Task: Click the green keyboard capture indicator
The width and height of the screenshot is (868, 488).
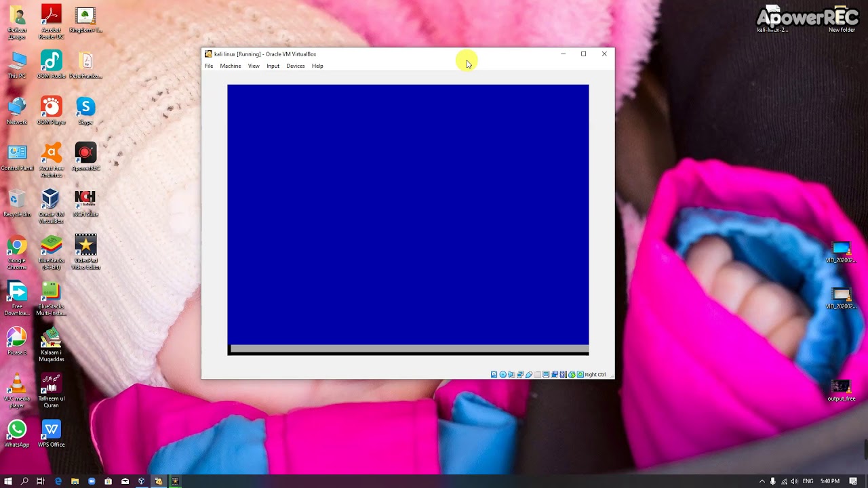Action: (580, 374)
